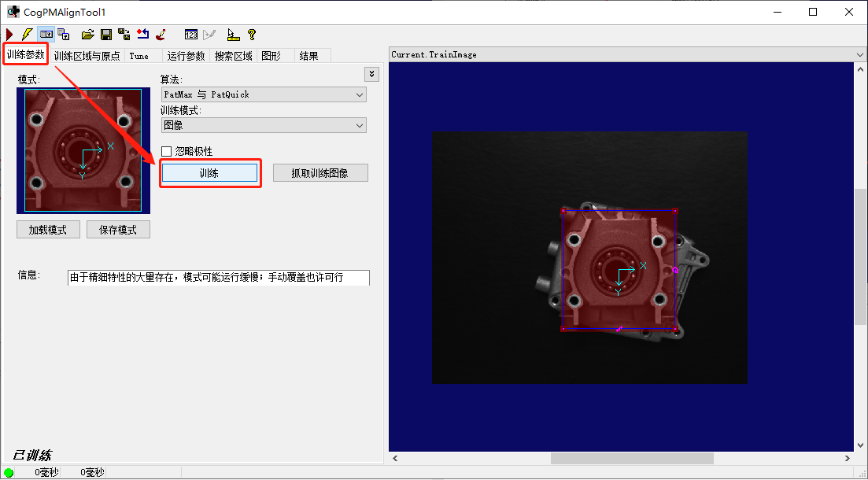Screen dimensions: 868x480
Task: Run the tool using the red arrow icon
Action: pyautogui.click(x=9, y=34)
